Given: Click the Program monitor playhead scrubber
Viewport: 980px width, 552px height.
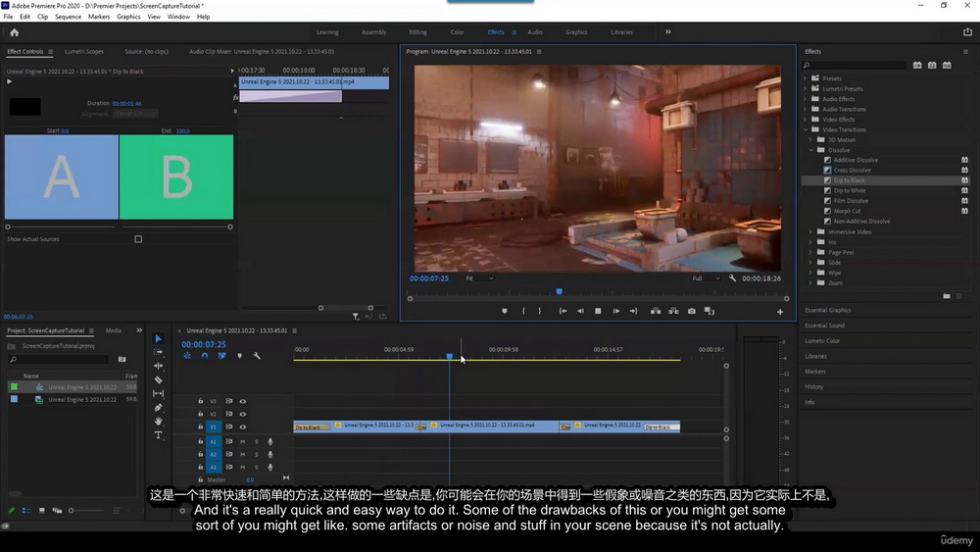Looking at the screenshot, I should click(x=560, y=291).
